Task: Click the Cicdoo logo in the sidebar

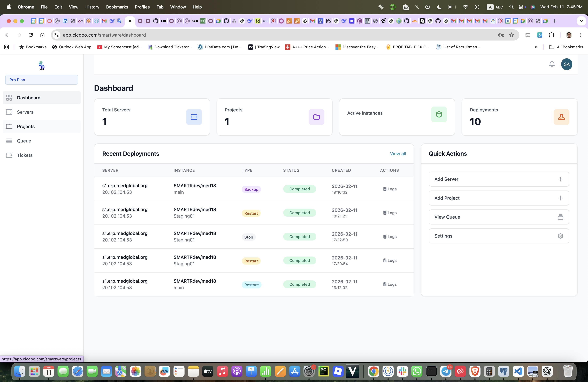Action: tap(41, 66)
